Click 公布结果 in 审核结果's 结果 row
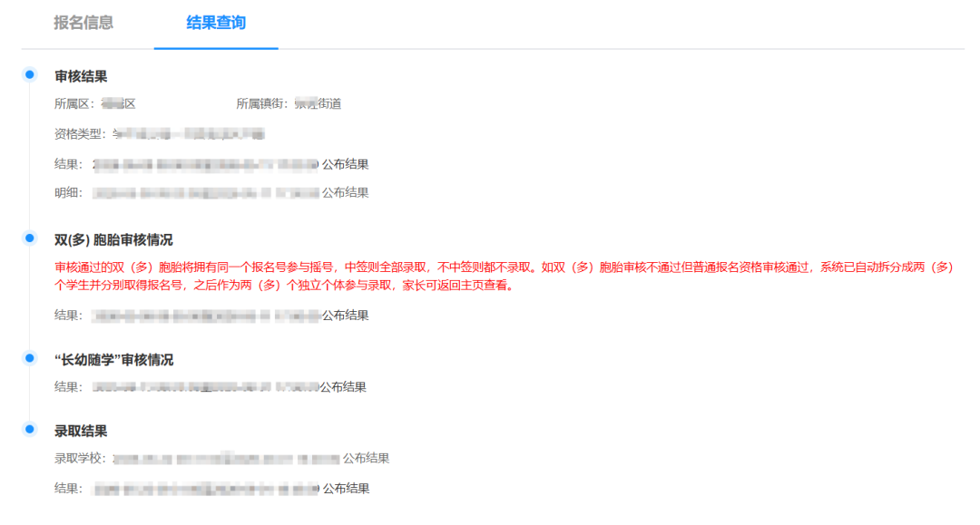Screen dimensions: 980x525 345,165
